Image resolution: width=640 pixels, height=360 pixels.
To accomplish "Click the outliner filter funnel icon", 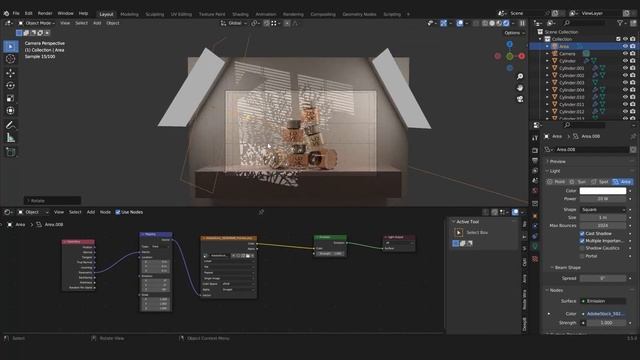I will coord(620,23).
